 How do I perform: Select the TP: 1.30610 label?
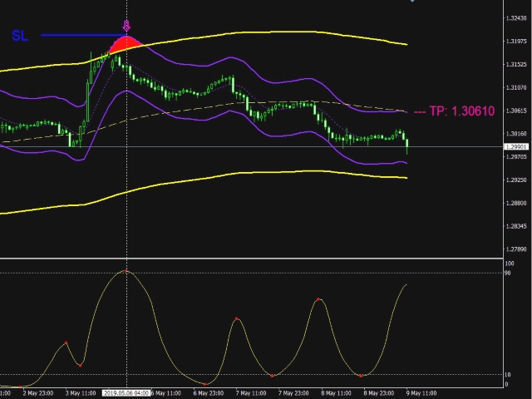pos(462,111)
